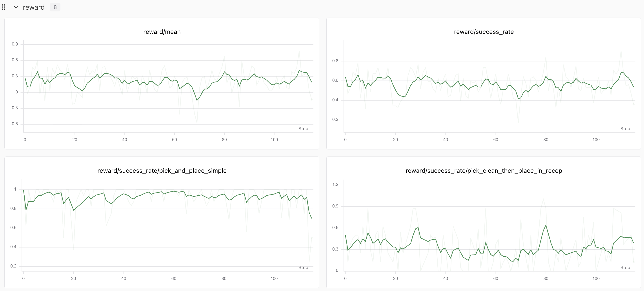Click x-axis tick 100 in reward/success_rate chart
The height and width of the screenshot is (291, 644).
(596, 140)
